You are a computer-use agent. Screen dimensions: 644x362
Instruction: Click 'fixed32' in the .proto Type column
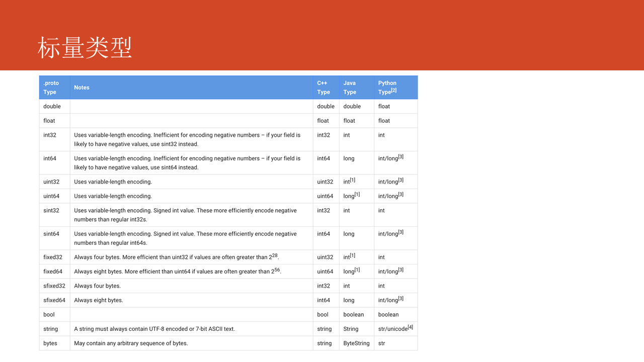[53, 257]
